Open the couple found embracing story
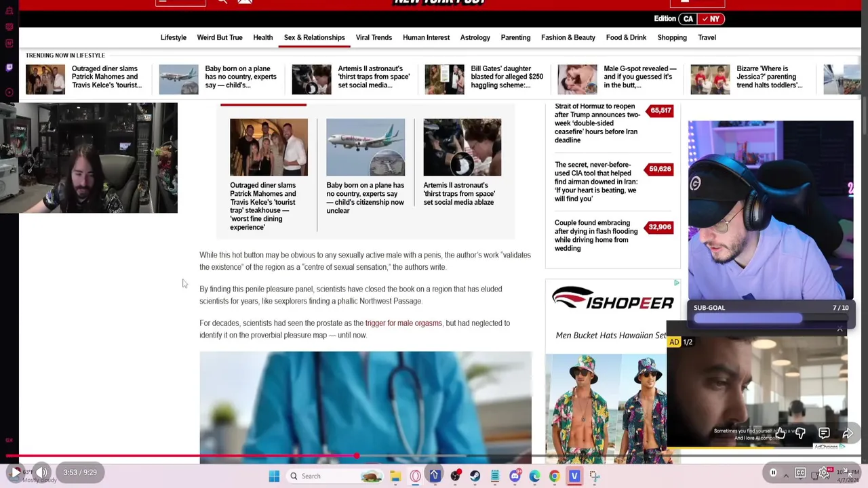Viewport: 868px width, 488px height. coord(596,235)
